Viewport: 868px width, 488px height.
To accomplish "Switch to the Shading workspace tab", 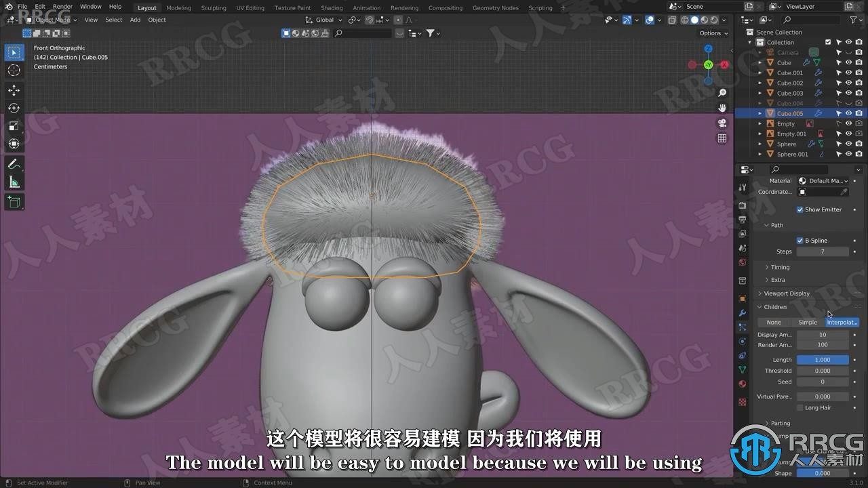I will 332,8.
